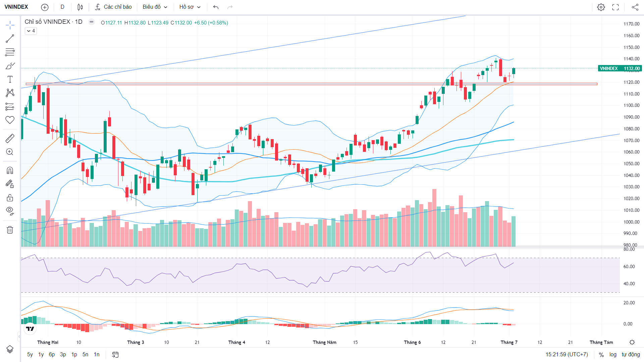Open the forecasting and measurement tools

tap(10, 107)
